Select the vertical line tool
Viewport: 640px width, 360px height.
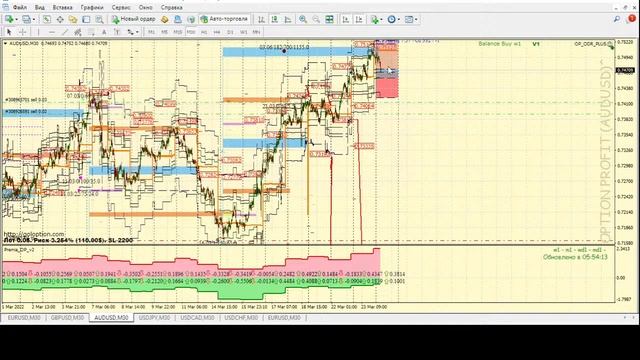pyautogui.click(x=38, y=32)
